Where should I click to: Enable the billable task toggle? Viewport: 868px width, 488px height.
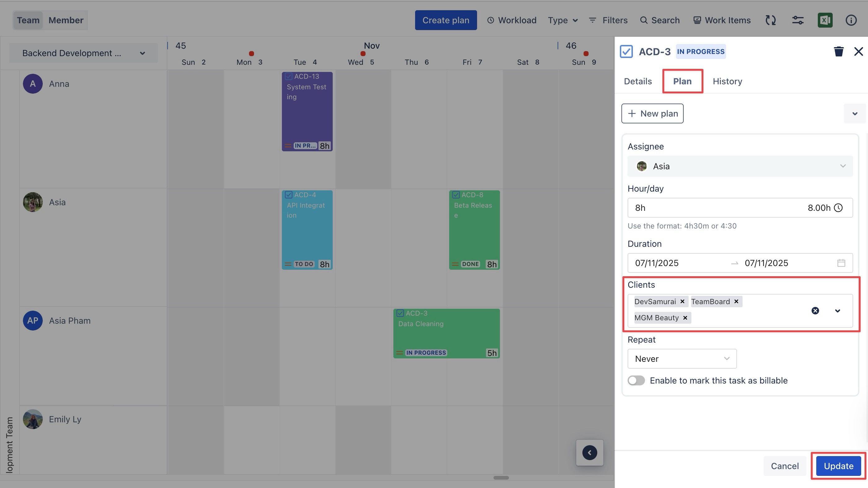click(x=636, y=380)
